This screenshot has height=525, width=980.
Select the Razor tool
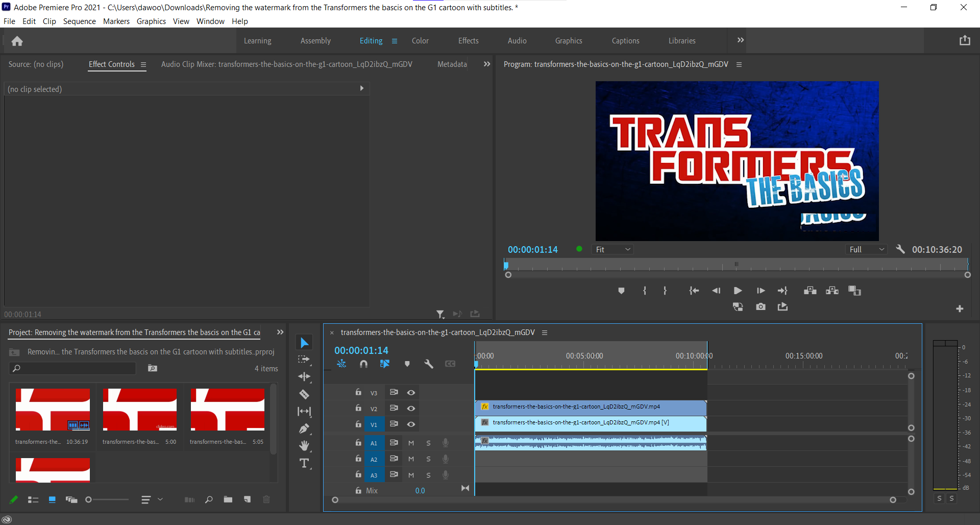[x=304, y=394]
